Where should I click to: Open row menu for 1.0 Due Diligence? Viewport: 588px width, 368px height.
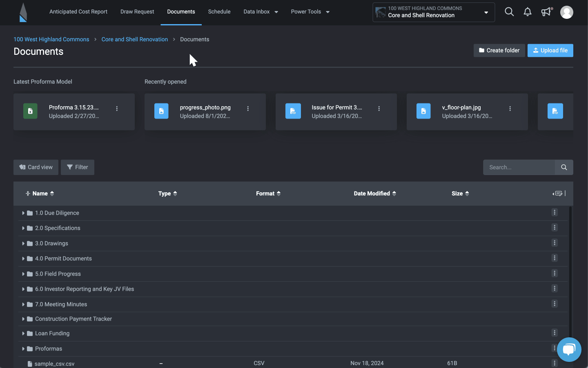click(x=555, y=212)
